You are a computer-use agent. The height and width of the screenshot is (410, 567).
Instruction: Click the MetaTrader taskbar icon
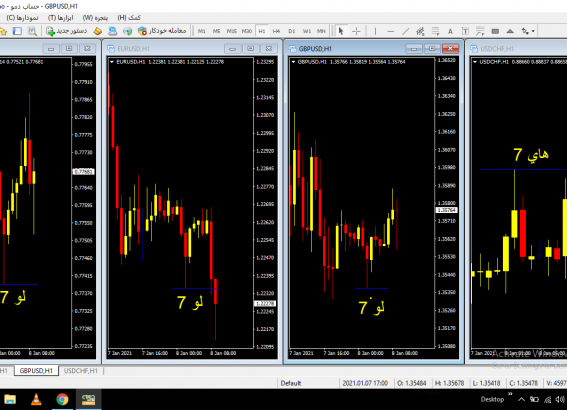click(x=88, y=399)
